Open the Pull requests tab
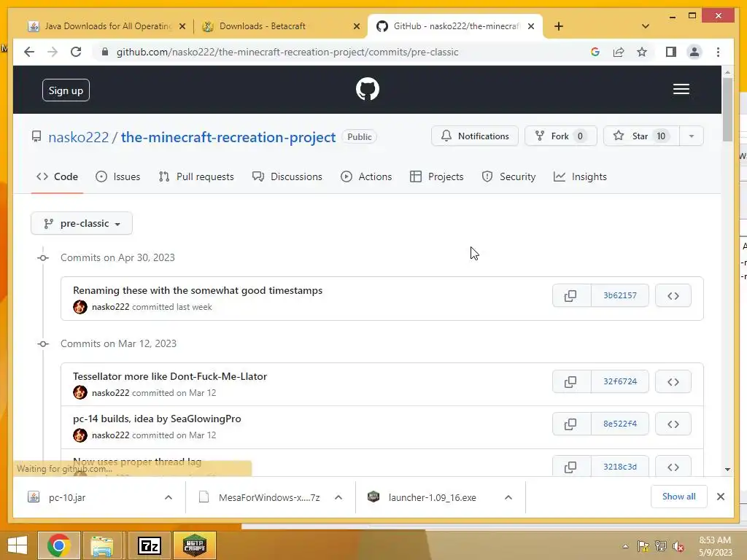 point(196,176)
